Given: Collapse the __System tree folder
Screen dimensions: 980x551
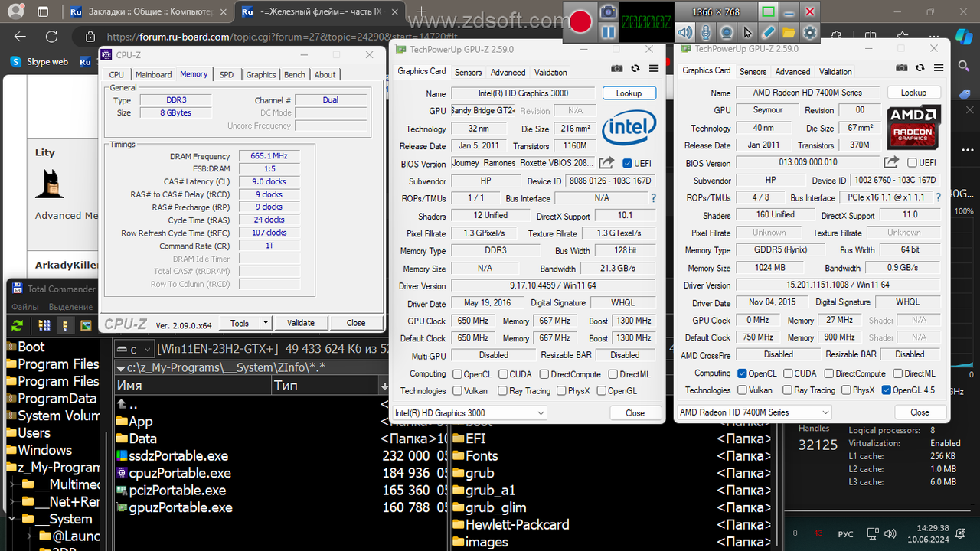Looking at the screenshot, I should click(x=12, y=519).
